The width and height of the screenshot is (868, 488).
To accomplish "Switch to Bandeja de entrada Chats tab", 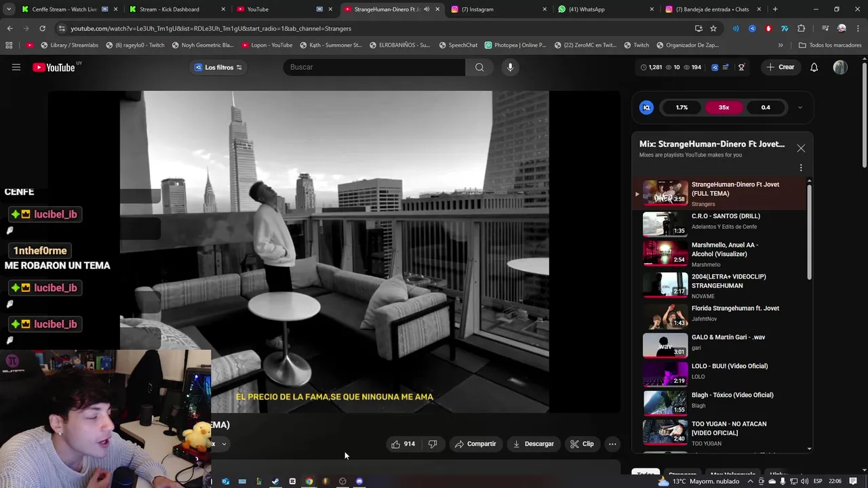I will click(x=713, y=9).
